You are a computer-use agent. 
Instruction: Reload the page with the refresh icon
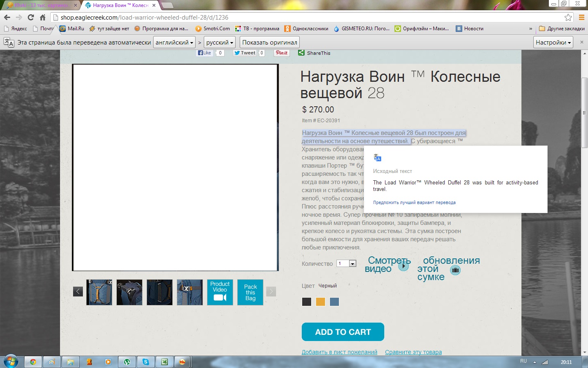pyautogui.click(x=31, y=17)
